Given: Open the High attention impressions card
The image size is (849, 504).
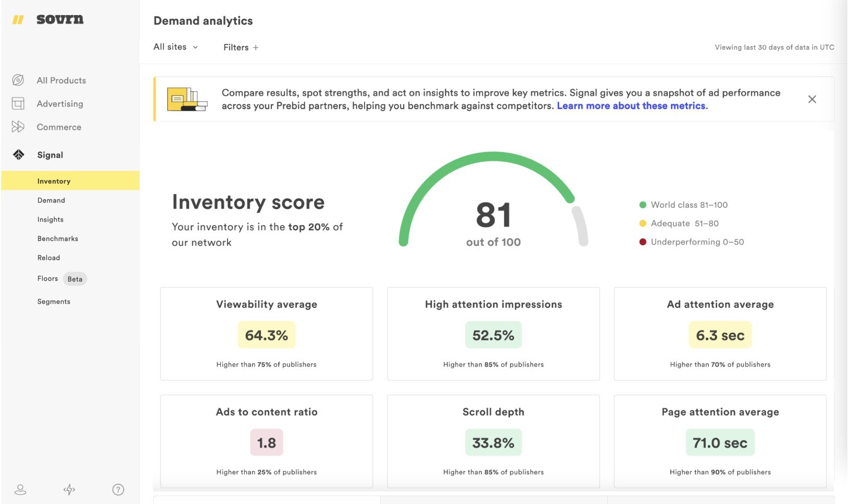Looking at the screenshot, I should 493,334.
